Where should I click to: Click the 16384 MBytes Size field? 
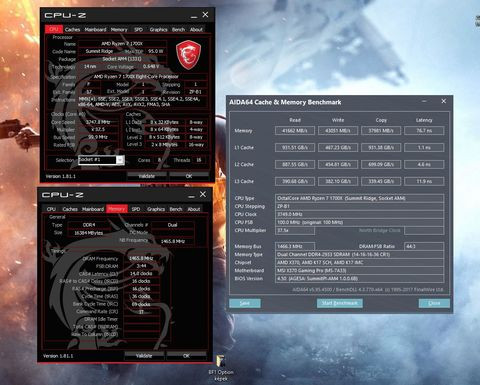89,233
